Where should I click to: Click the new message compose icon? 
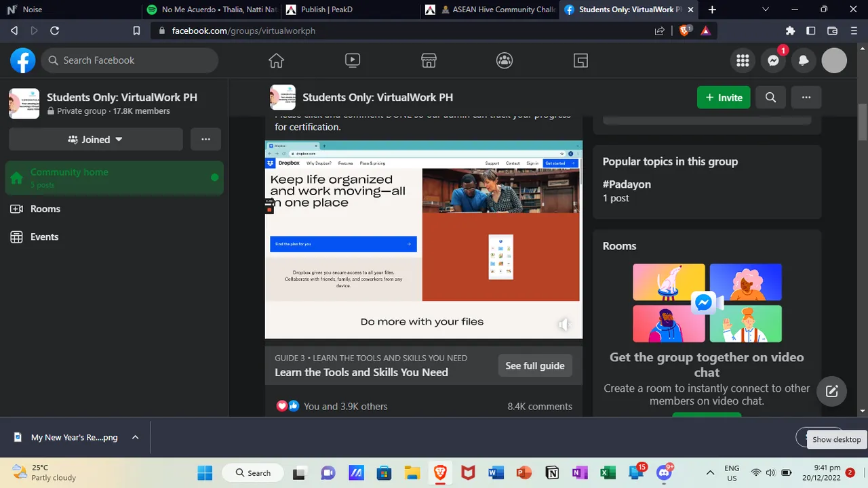(x=832, y=391)
